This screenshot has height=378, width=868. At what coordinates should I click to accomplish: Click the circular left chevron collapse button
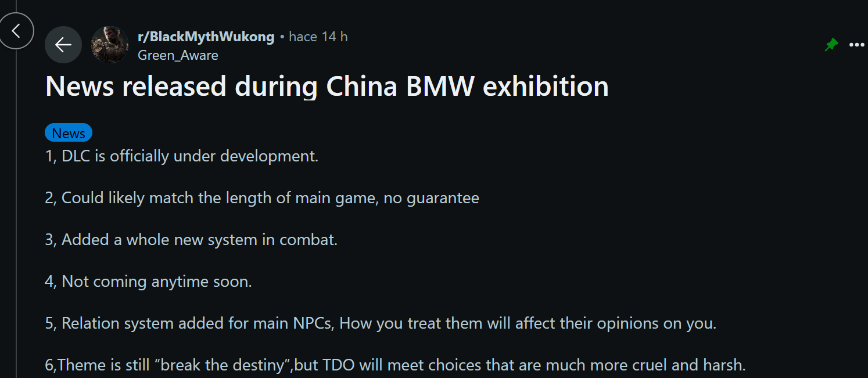click(16, 31)
